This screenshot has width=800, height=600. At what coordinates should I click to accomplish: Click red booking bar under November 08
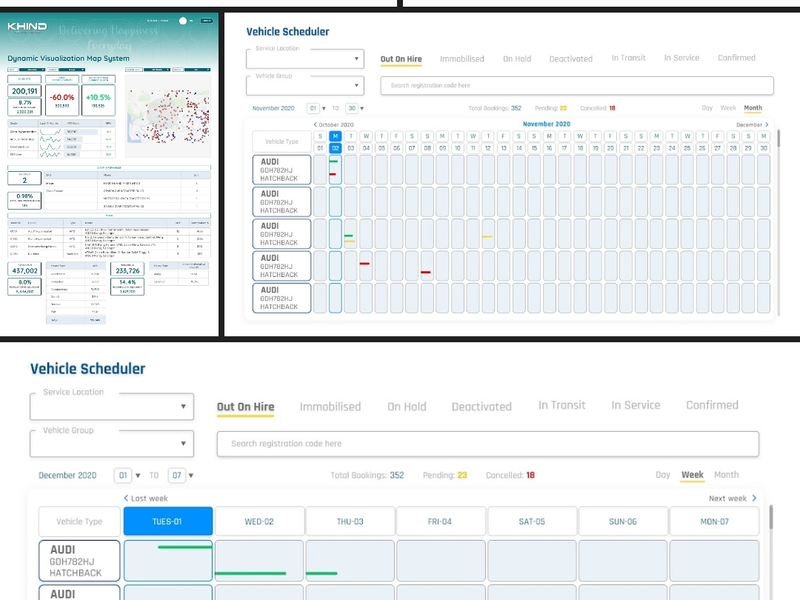(426, 272)
